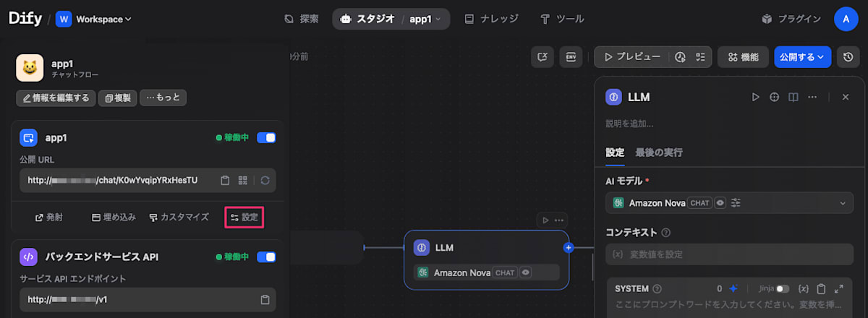
Task: Open the ENV environment variables panel
Action: pyautogui.click(x=572, y=57)
